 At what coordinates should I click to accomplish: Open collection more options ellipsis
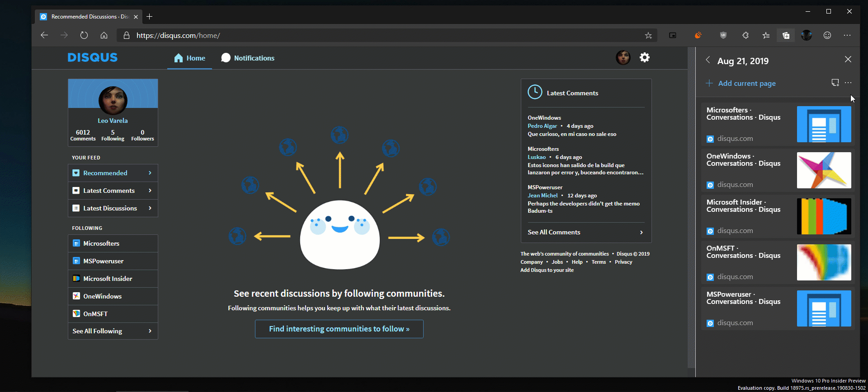(848, 82)
